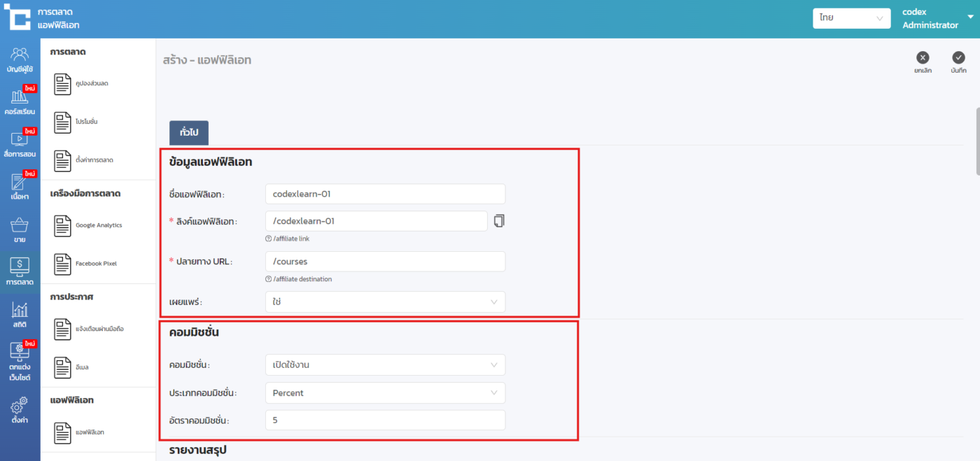Image resolution: width=980 pixels, height=461 pixels.
Task: Select the general (ทั่วไป) tab
Action: point(189,133)
